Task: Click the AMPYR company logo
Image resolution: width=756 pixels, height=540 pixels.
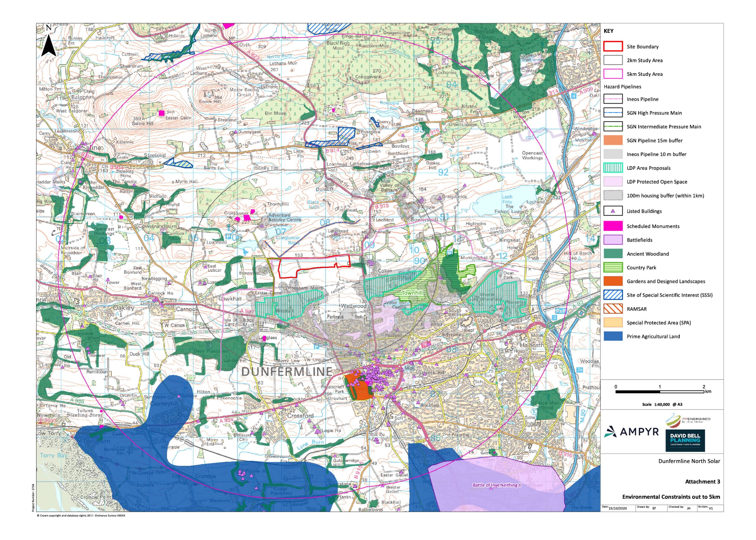Action: pos(631,432)
